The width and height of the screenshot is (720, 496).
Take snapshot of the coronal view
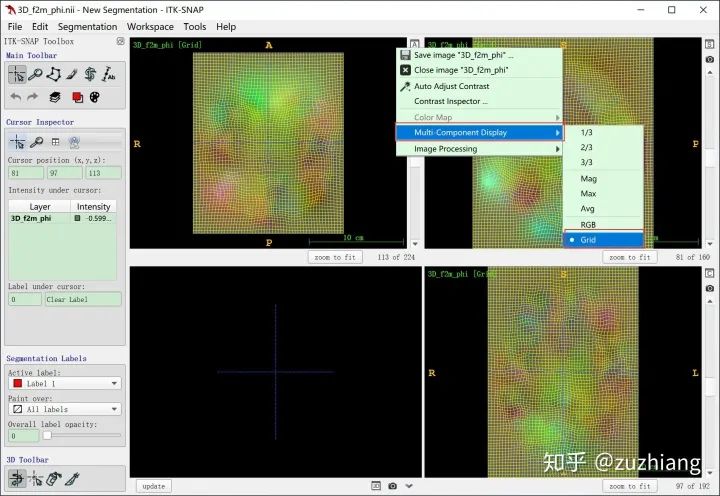coord(709,288)
